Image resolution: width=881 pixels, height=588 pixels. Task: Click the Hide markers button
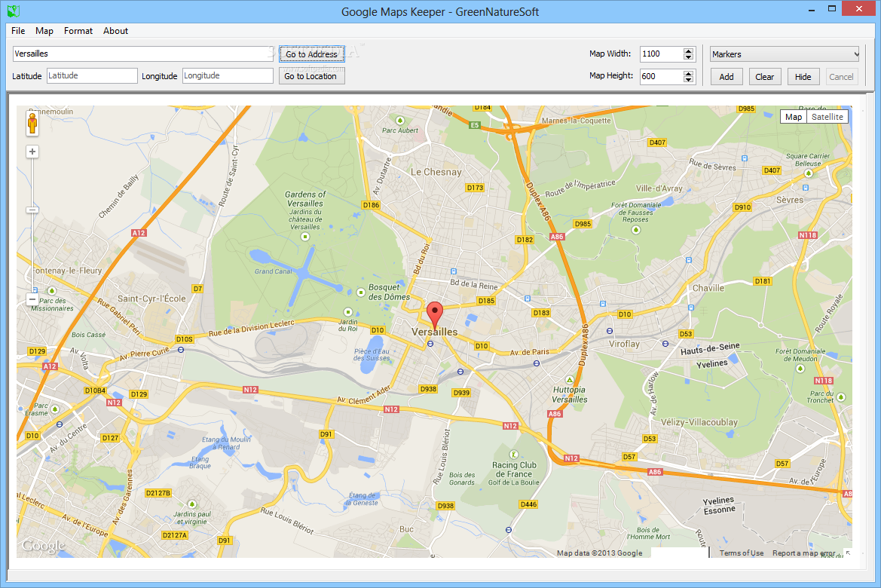point(803,76)
